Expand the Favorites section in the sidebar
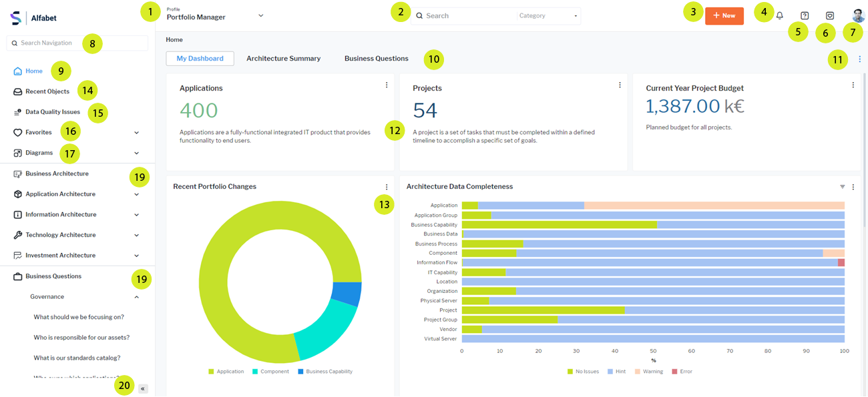Screen dimensions: 868x397 point(136,133)
